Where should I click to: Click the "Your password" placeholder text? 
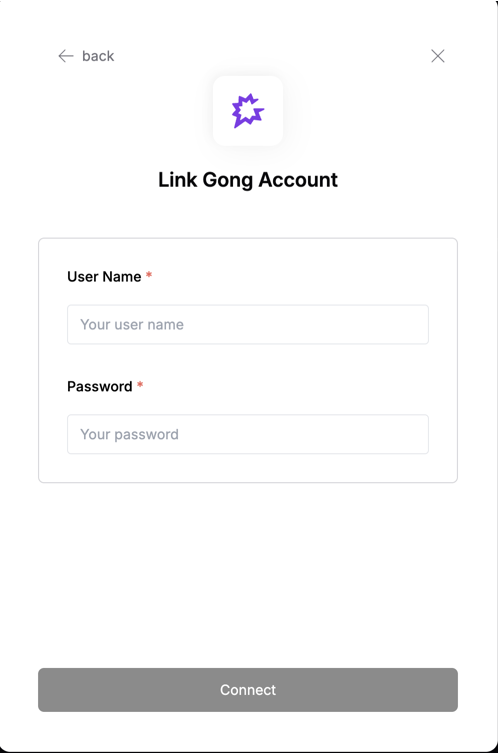[x=130, y=435]
